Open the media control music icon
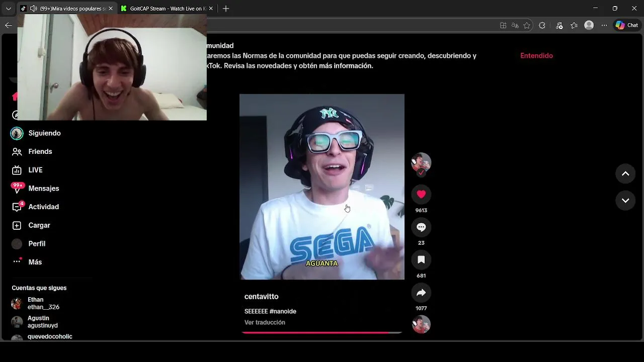Image resolution: width=644 pixels, height=362 pixels. coord(559,25)
